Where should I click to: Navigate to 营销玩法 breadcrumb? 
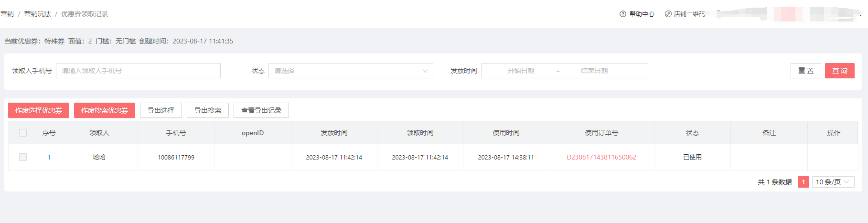click(38, 14)
